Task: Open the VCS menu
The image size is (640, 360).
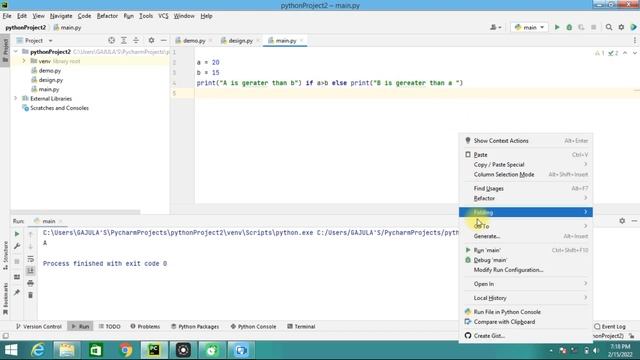Action: (x=163, y=16)
